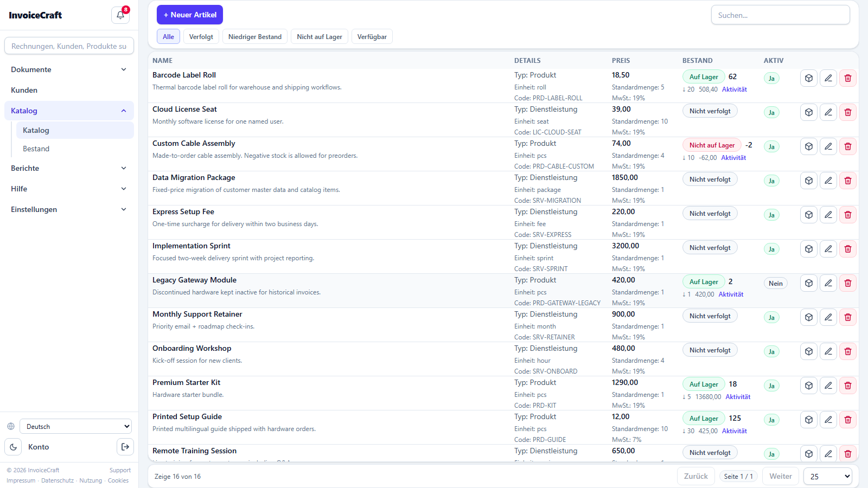Select the Niedriger Bestand filter tab
The image size is (868, 488).
pos(255,37)
